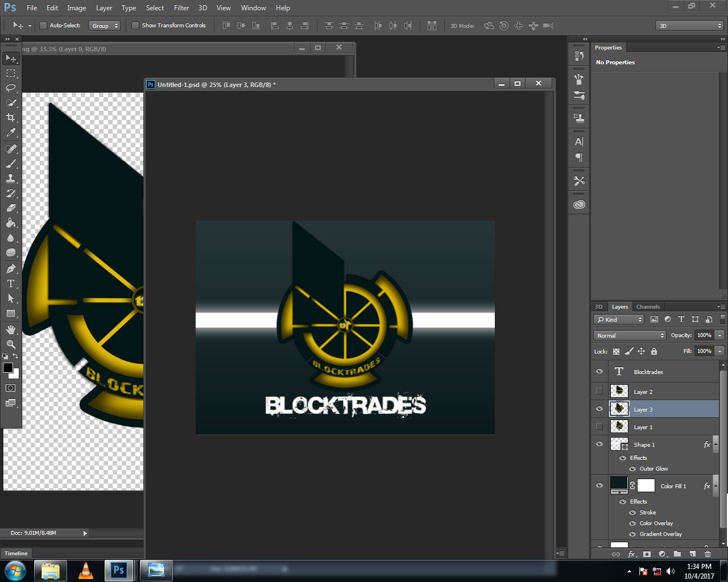Switch to the Channels tab

pos(648,307)
